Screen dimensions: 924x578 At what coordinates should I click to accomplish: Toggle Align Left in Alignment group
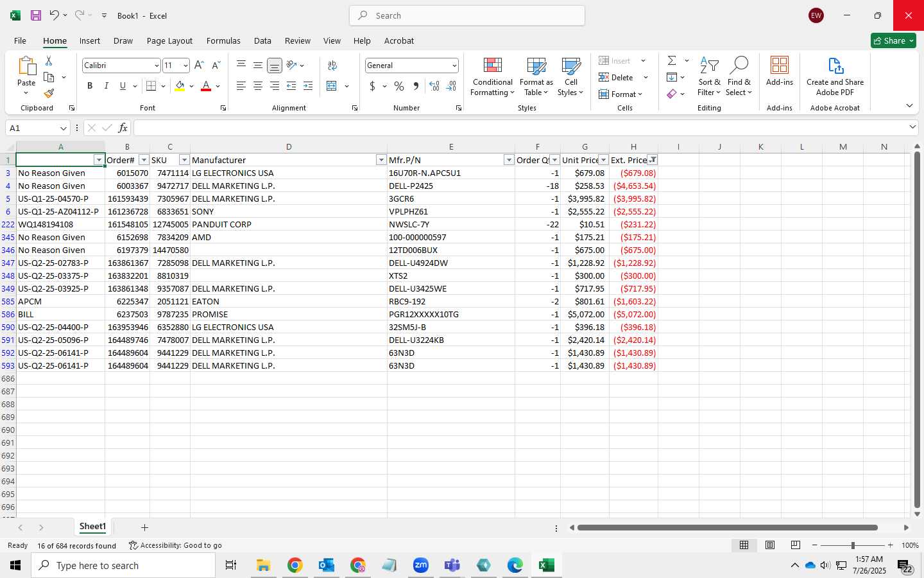pyautogui.click(x=241, y=86)
